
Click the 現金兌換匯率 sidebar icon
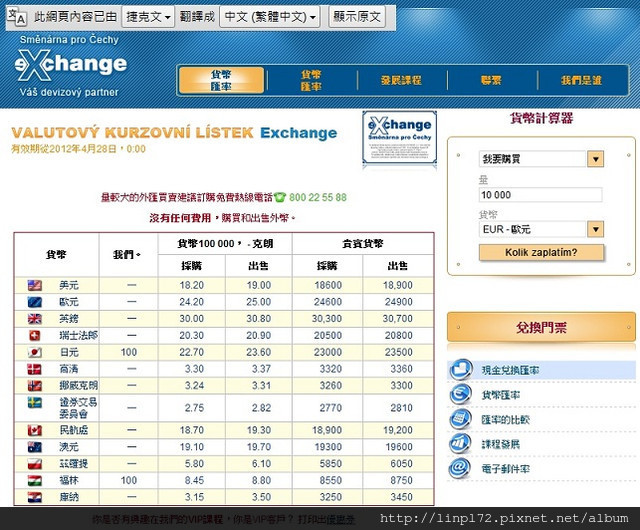pos(461,370)
